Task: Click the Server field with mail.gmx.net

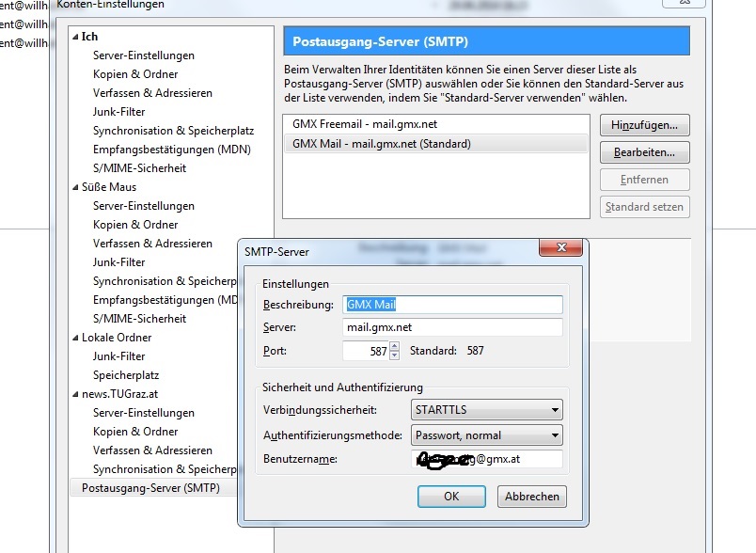Action: coord(452,327)
